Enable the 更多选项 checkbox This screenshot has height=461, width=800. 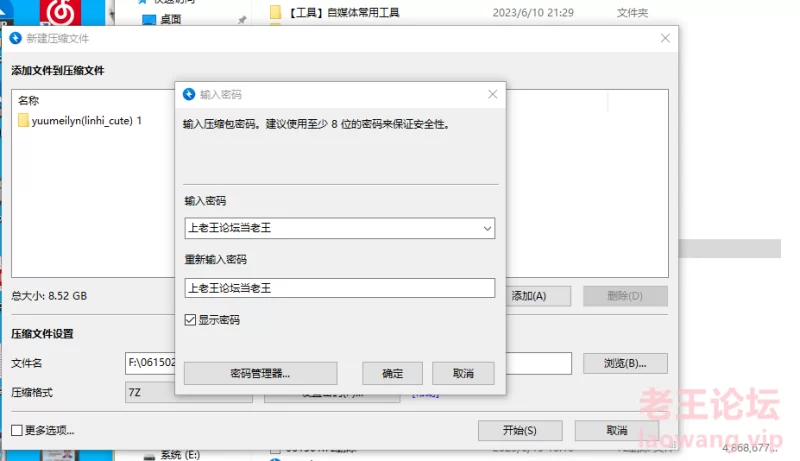(x=17, y=430)
